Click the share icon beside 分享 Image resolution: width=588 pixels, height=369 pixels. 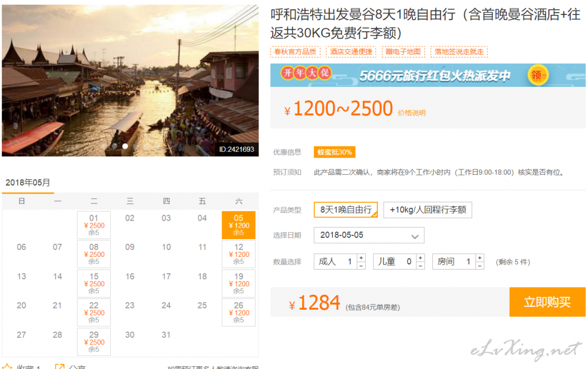59,366
